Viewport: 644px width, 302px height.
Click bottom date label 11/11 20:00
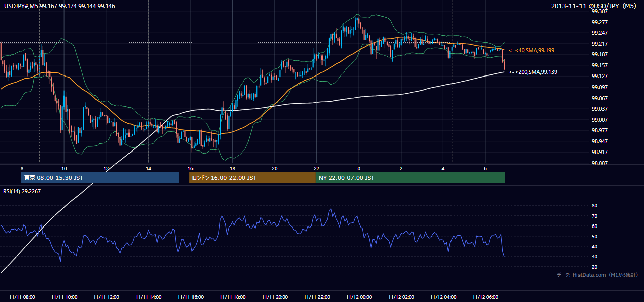tap(275, 297)
